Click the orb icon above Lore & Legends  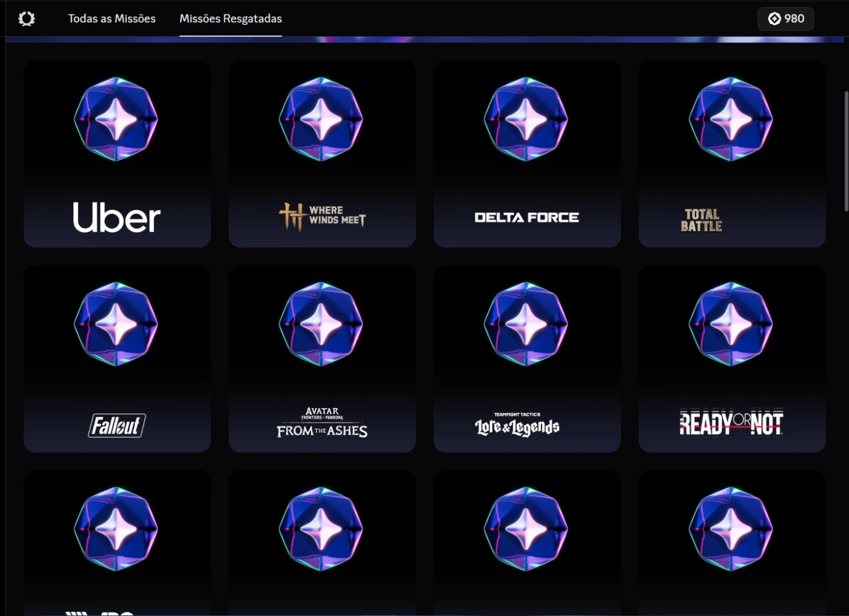tap(526, 324)
